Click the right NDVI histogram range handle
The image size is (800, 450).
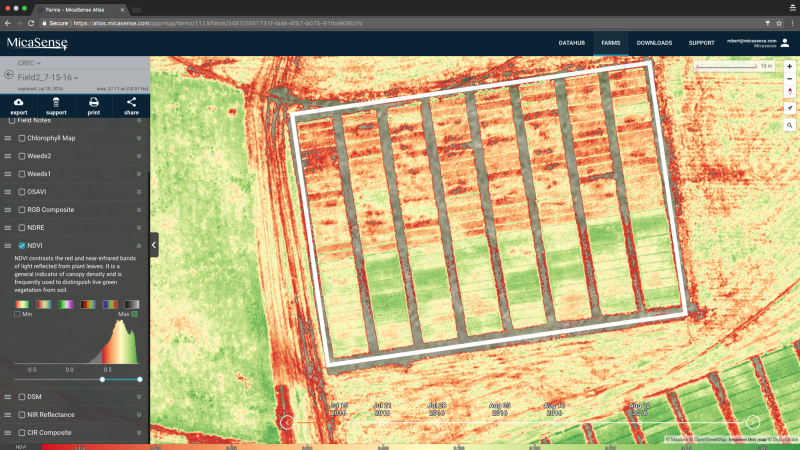(x=139, y=379)
